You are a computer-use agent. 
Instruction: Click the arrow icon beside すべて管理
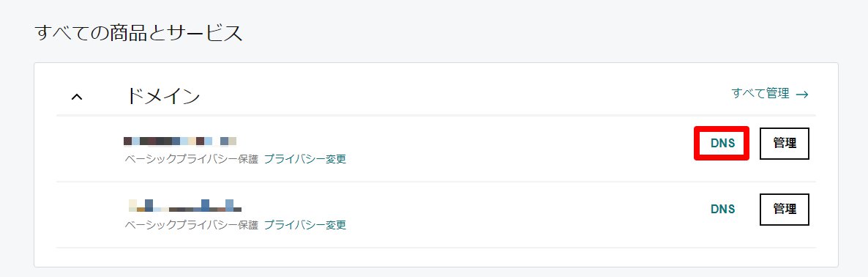click(802, 95)
